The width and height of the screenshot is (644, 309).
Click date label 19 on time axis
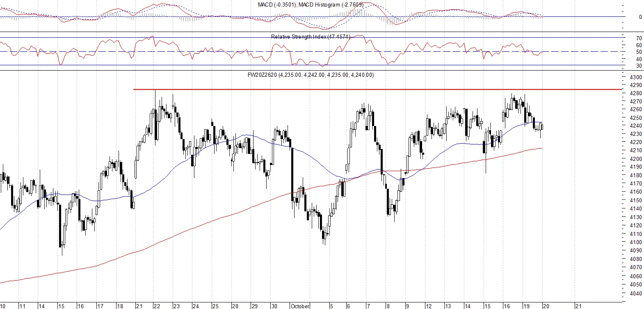tap(526, 306)
